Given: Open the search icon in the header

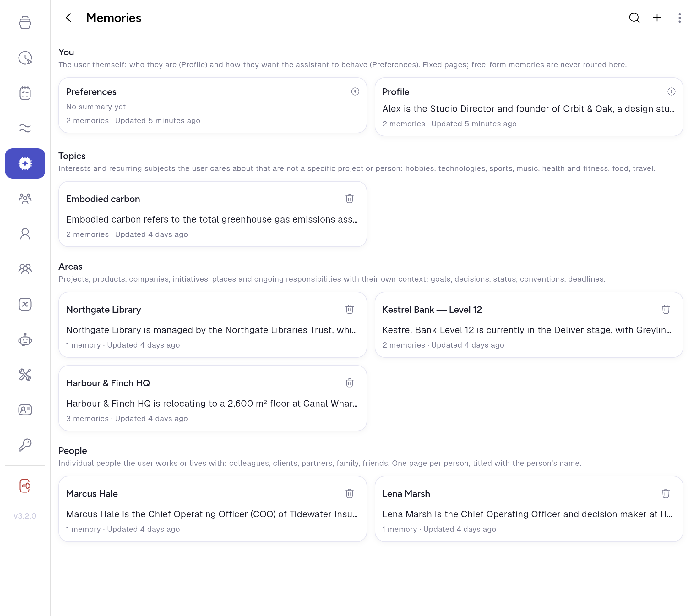Looking at the screenshot, I should pyautogui.click(x=634, y=18).
